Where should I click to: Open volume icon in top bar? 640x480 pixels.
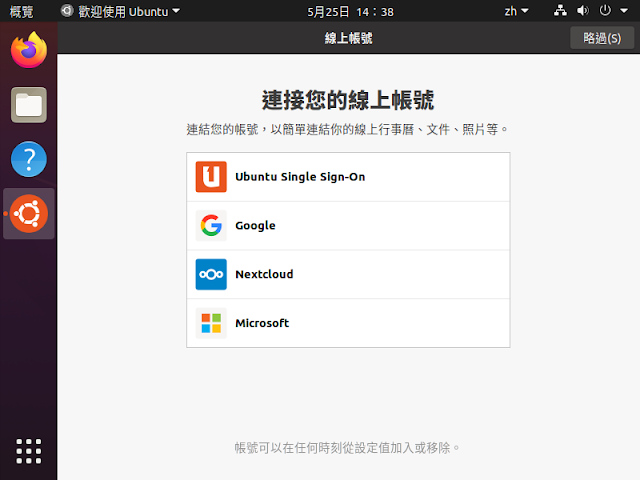[582, 11]
